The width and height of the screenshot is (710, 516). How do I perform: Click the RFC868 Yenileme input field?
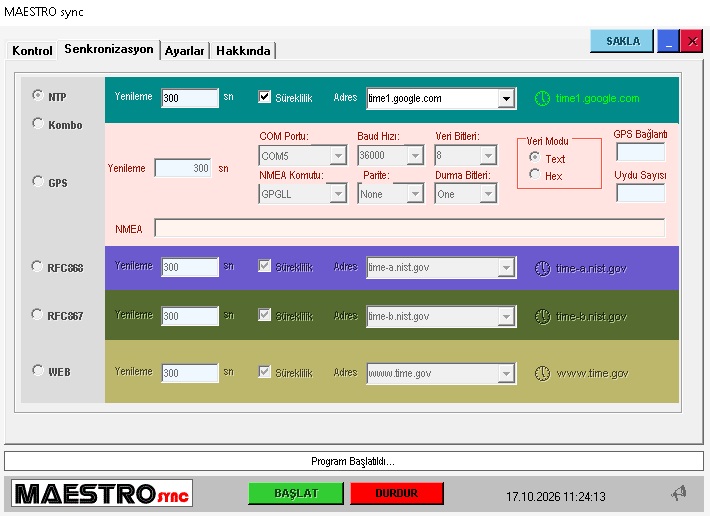190,268
